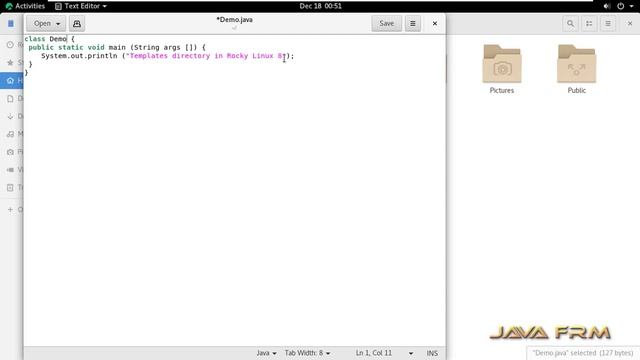Toggle the INS insert mode indicator
Viewport: 640px width, 360px height.
pyautogui.click(x=432, y=353)
